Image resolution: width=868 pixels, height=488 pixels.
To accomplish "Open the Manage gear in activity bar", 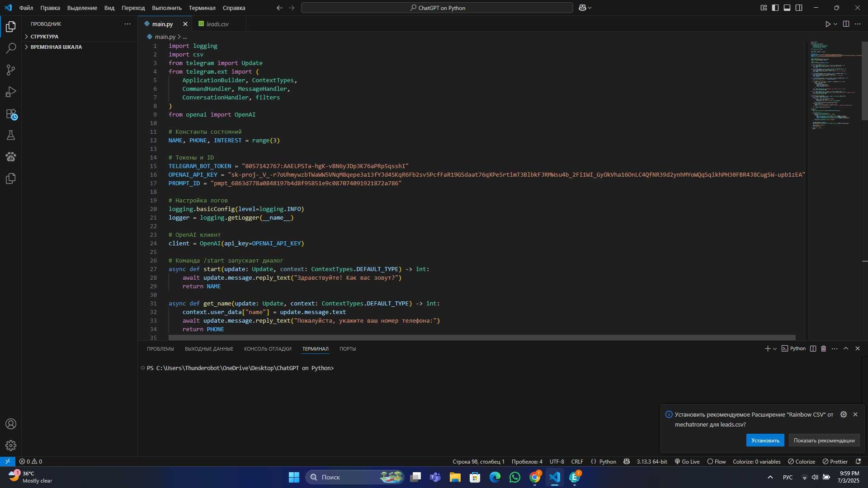I will click(x=11, y=446).
